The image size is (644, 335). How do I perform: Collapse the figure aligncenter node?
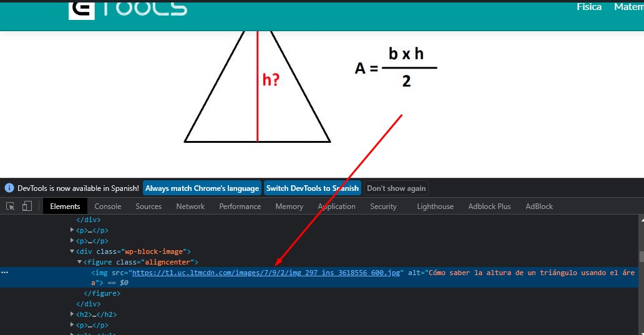click(x=79, y=262)
